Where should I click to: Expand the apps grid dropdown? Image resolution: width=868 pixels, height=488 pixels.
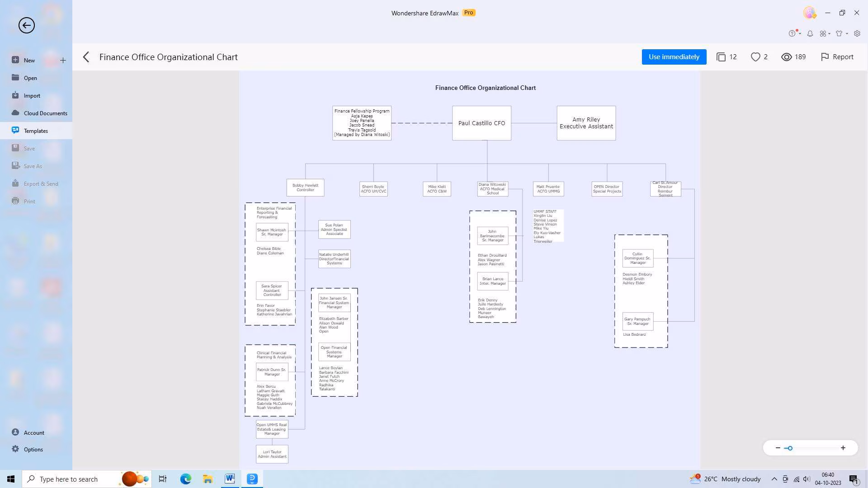(x=825, y=33)
